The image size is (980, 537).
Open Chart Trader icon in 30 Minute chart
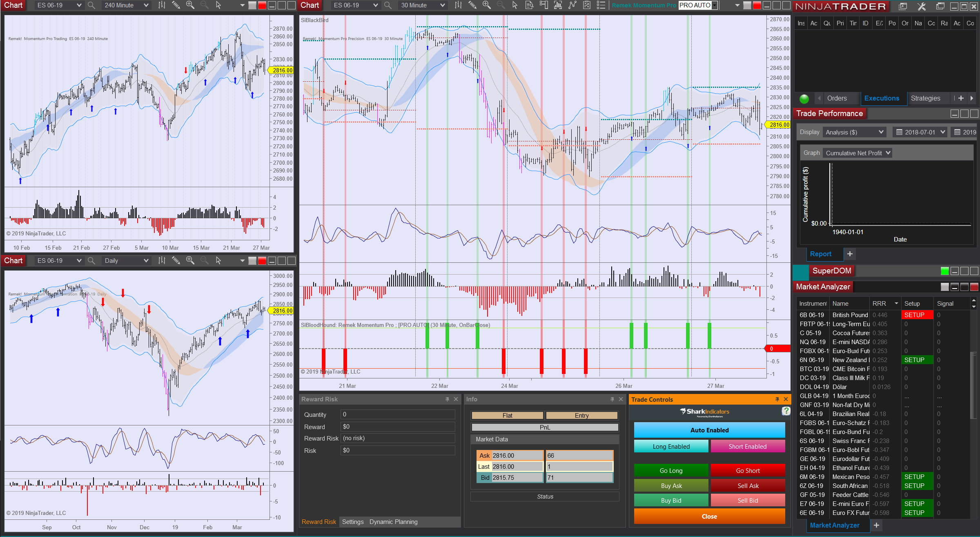click(x=543, y=5)
